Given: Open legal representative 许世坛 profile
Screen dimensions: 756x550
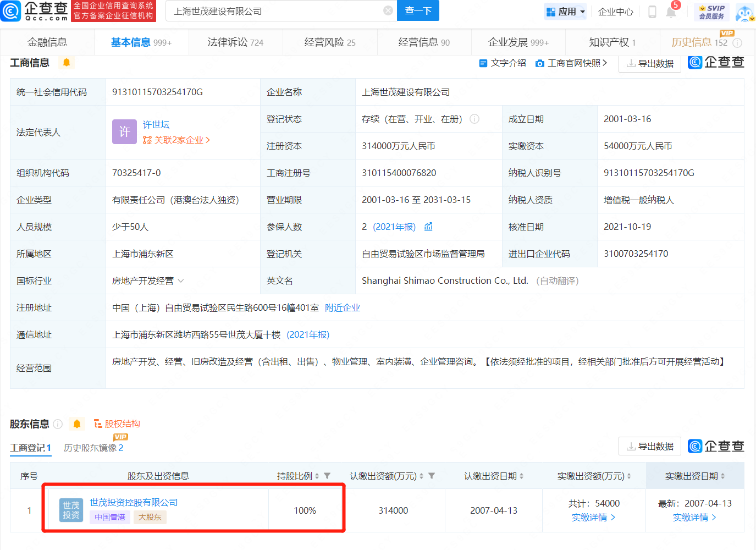Looking at the screenshot, I should pyautogui.click(x=156, y=125).
